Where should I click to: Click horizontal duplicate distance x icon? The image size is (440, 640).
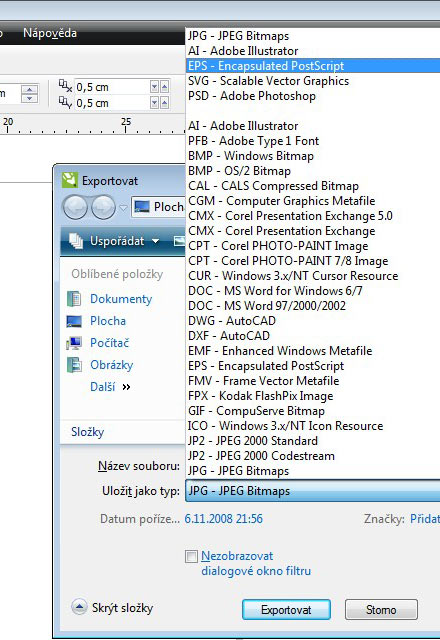pyautogui.click(x=65, y=86)
